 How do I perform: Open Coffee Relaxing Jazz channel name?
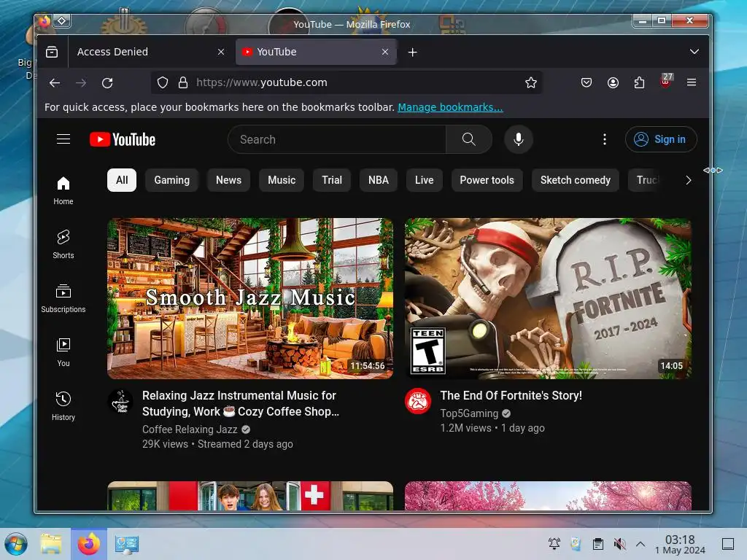(x=190, y=429)
